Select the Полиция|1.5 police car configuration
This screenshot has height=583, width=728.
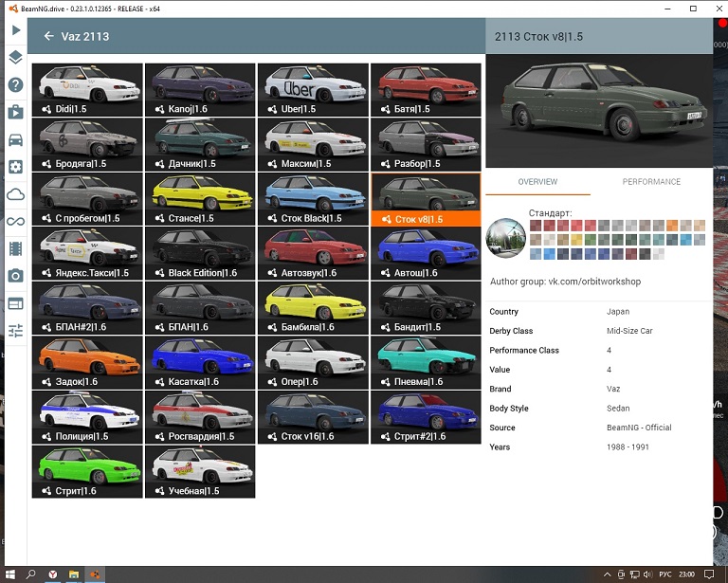87,417
